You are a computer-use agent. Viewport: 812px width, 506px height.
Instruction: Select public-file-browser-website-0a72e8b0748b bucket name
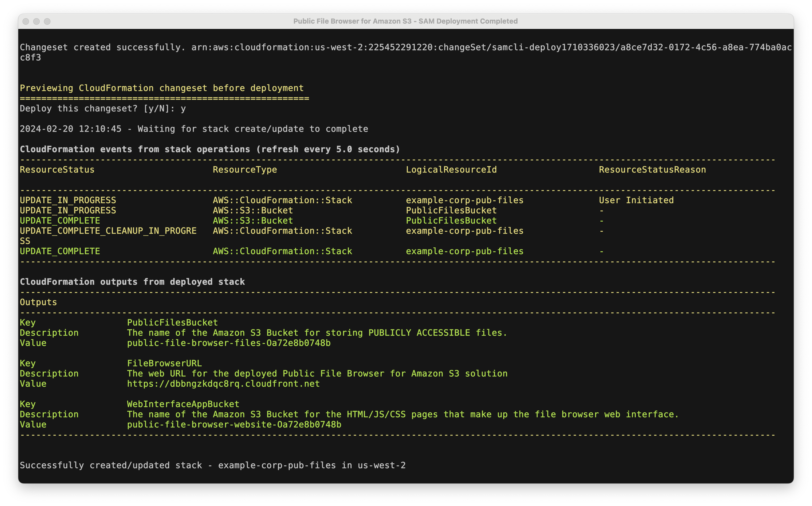click(234, 424)
